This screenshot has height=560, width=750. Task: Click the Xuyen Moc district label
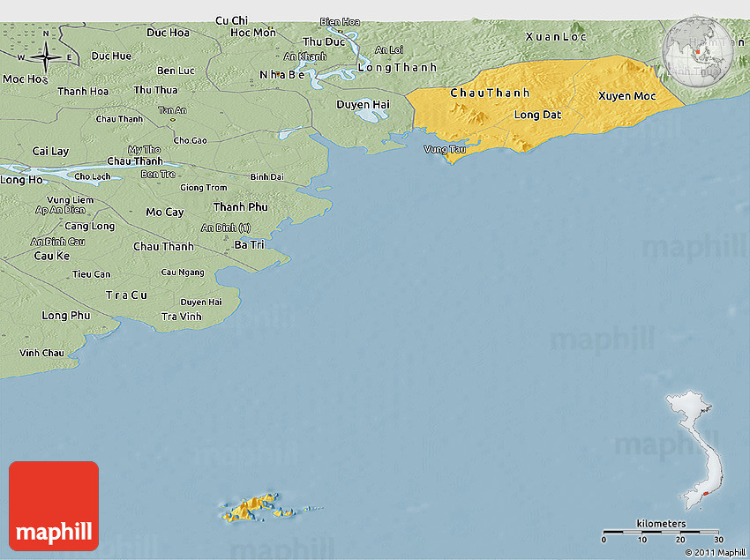(626, 95)
